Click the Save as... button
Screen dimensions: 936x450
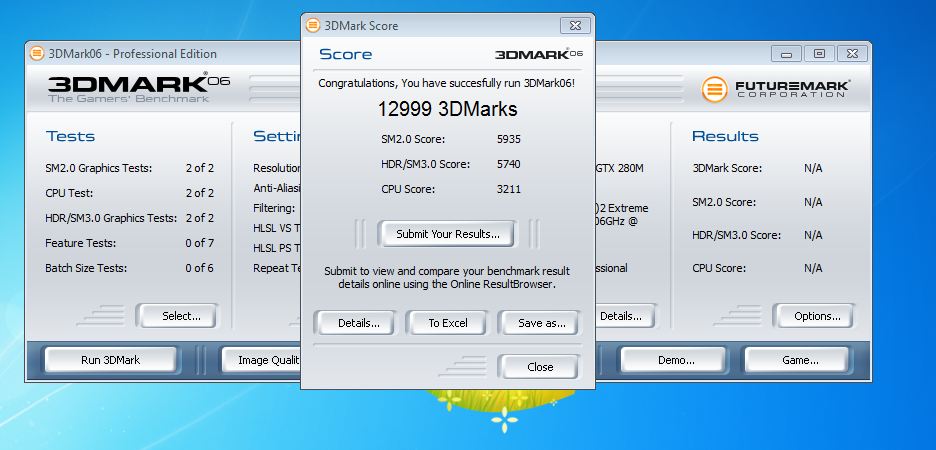click(541, 323)
